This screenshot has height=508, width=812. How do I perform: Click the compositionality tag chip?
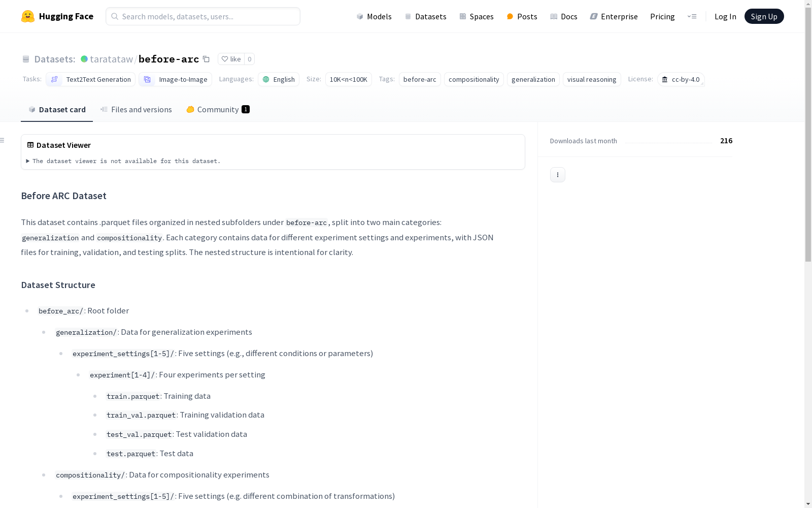point(474,79)
